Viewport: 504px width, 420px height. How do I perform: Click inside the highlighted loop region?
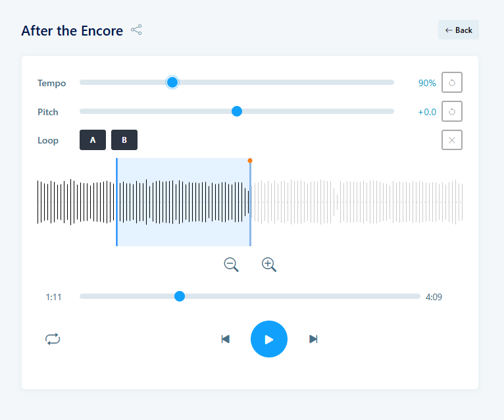tap(183, 202)
